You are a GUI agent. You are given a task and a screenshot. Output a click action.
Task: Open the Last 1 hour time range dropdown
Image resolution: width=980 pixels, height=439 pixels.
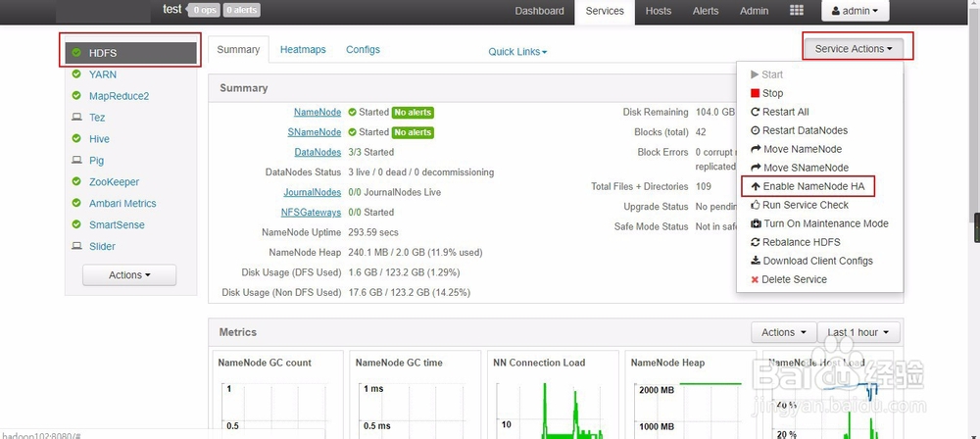pyautogui.click(x=859, y=333)
